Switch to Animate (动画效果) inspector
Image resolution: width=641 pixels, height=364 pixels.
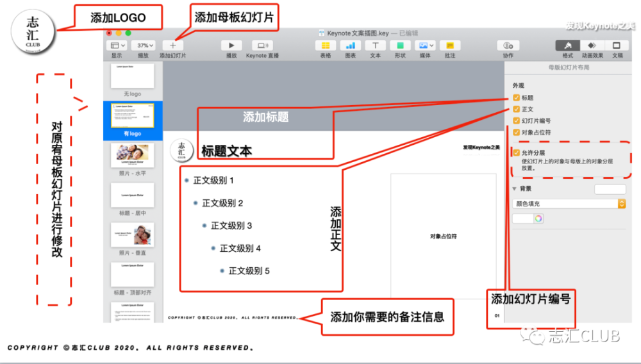(x=592, y=45)
